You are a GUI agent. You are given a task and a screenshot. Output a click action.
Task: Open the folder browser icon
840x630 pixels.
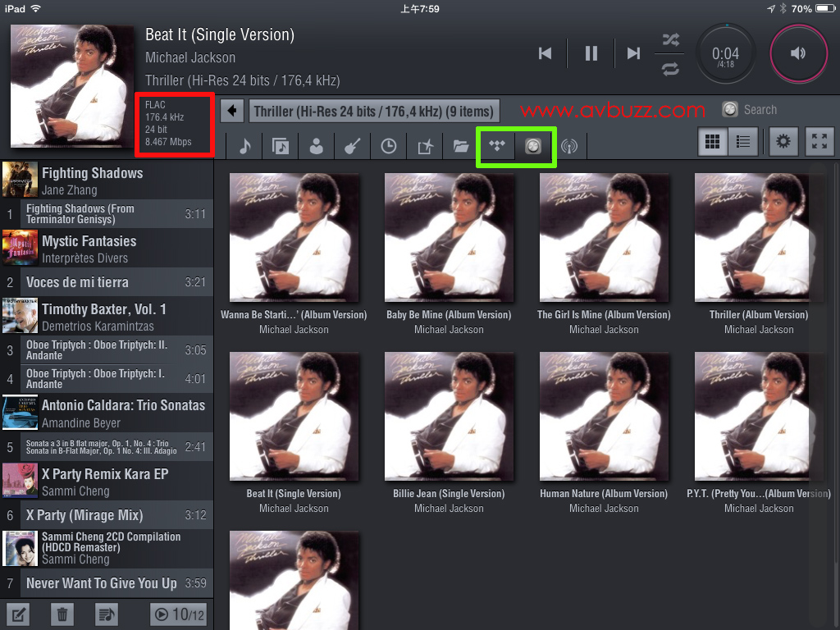[x=460, y=146]
